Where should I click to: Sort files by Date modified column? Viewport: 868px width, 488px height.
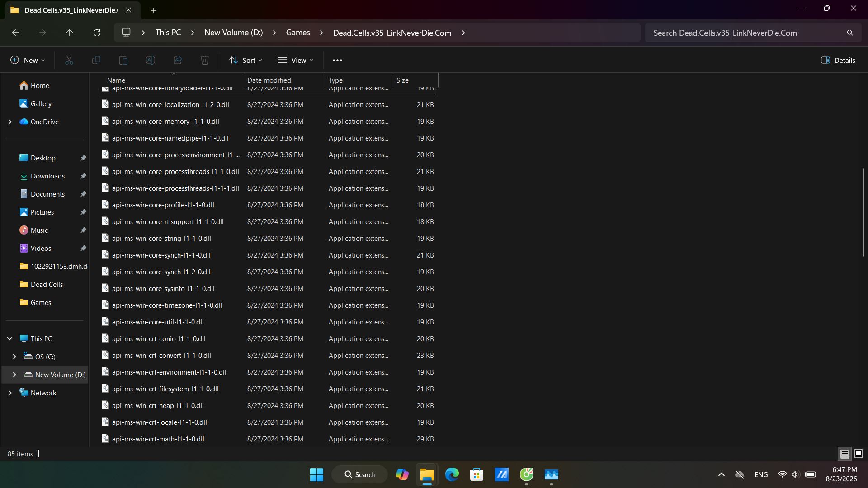284,80
